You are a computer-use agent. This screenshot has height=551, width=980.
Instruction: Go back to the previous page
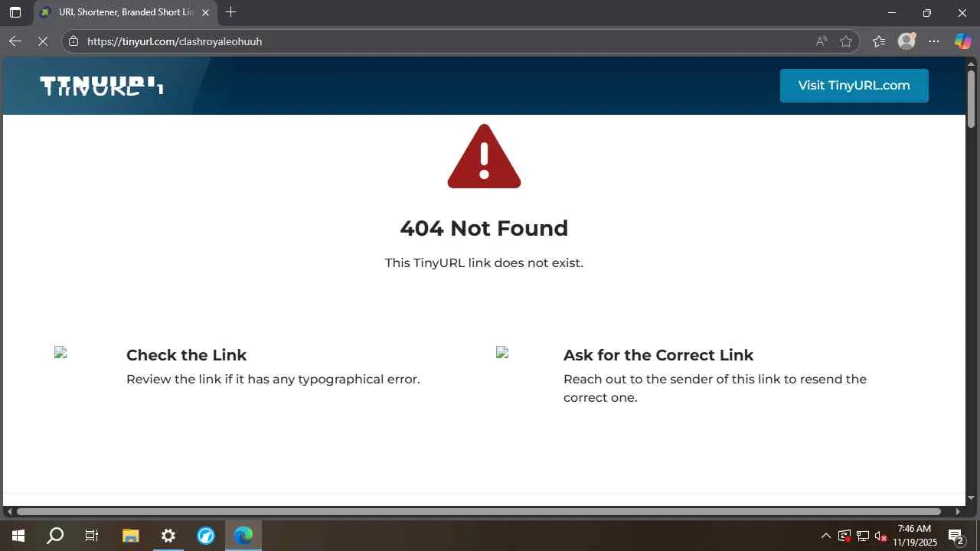(15, 41)
